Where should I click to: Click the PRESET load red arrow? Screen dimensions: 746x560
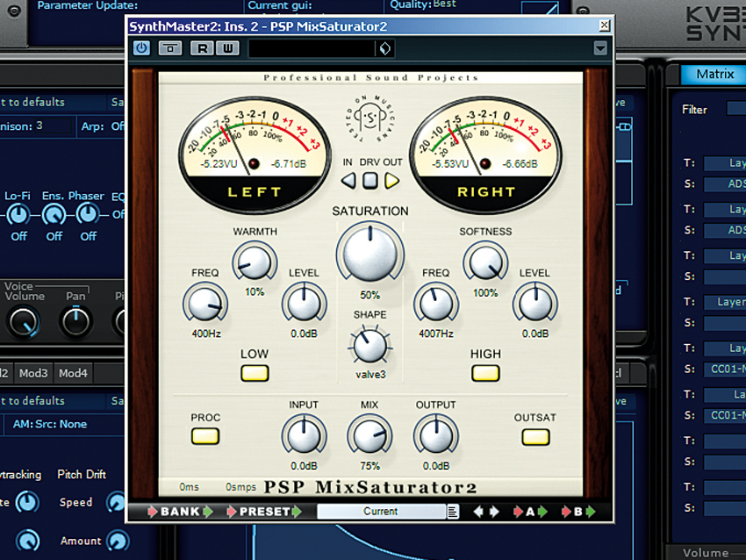coord(231,512)
